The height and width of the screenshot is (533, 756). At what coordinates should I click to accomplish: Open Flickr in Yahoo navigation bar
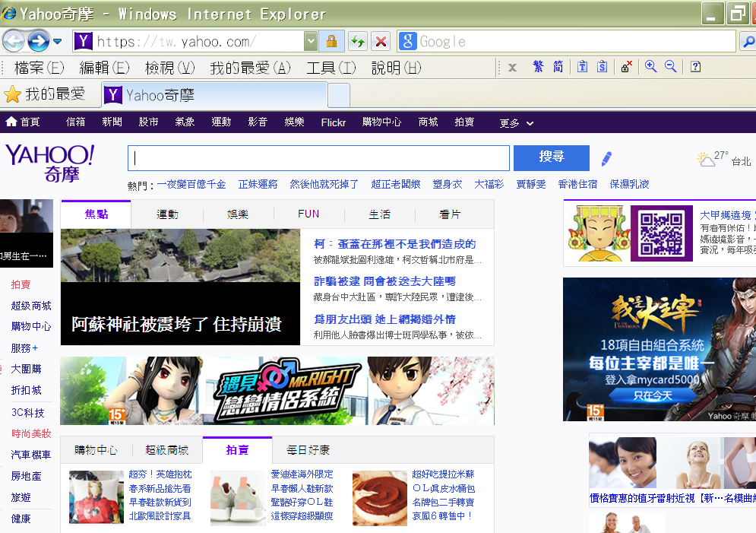tap(333, 122)
